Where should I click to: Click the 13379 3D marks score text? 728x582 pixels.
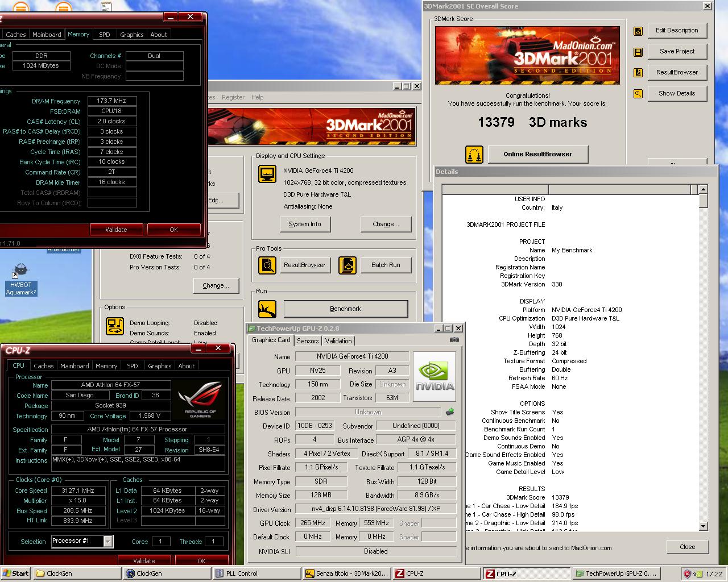point(532,122)
